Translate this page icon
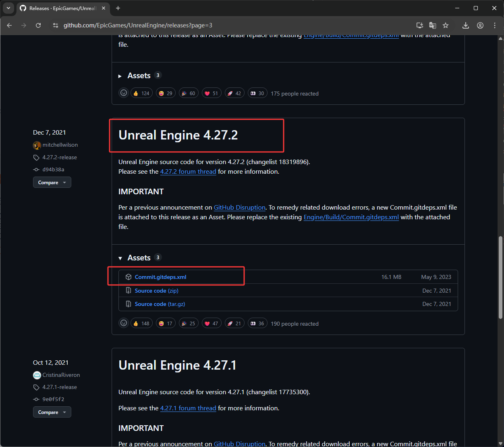Viewport: 504px width, 447px height. click(x=433, y=25)
